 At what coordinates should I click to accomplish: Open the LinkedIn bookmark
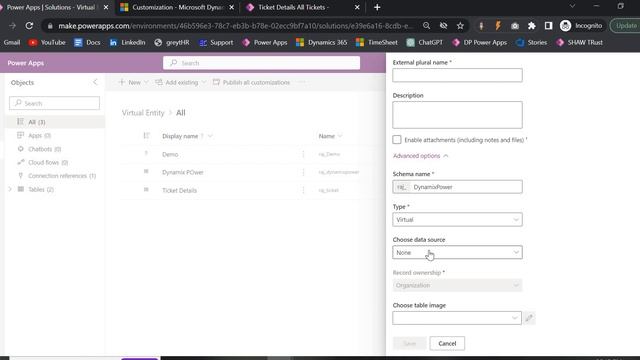[127, 42]
